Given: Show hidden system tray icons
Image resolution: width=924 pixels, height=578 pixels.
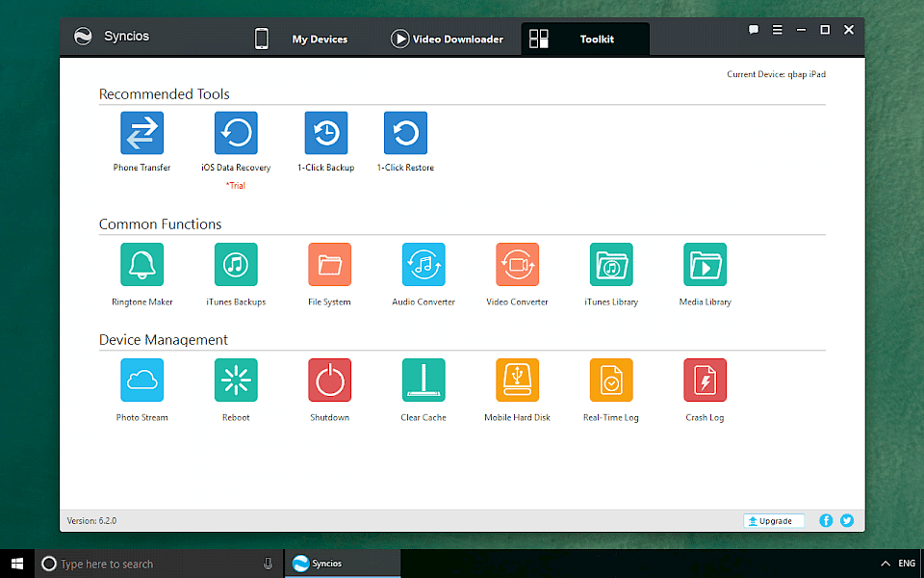Looking at the screenshot, I should click(885, 564).
